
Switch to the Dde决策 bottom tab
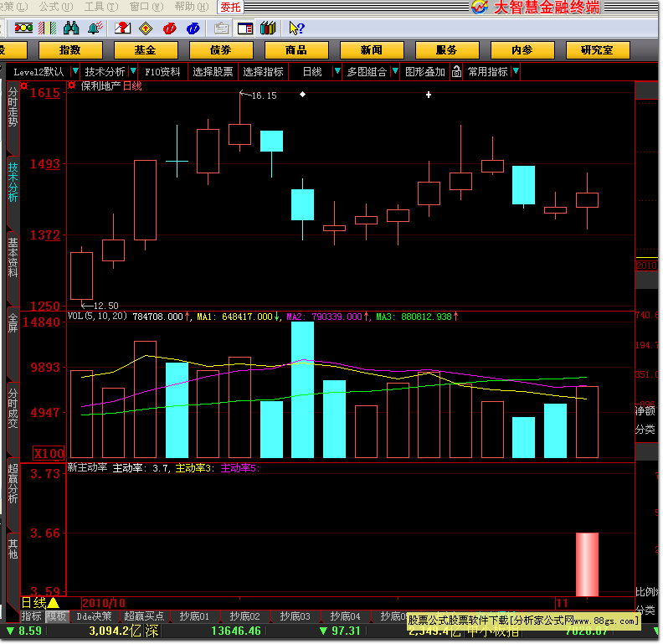click(94, 616)
